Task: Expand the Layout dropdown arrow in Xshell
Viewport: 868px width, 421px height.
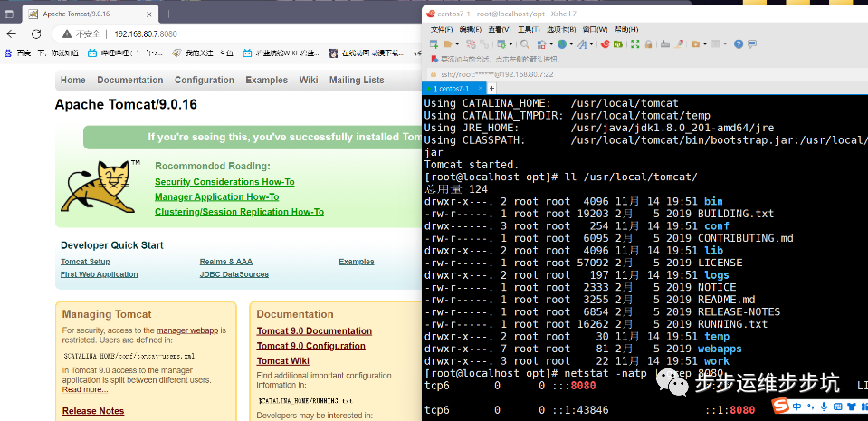Action: (x=725, y=44)
